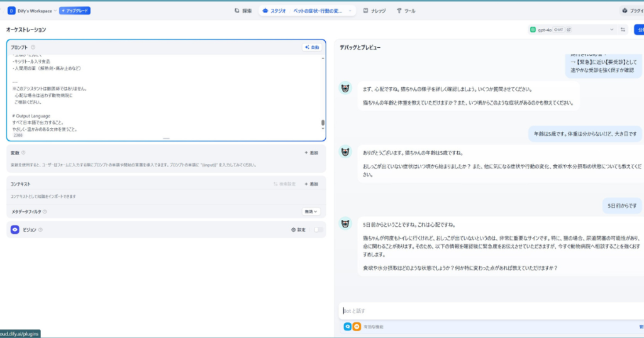Toggle the ビジョン switch

tap(318, 230)
